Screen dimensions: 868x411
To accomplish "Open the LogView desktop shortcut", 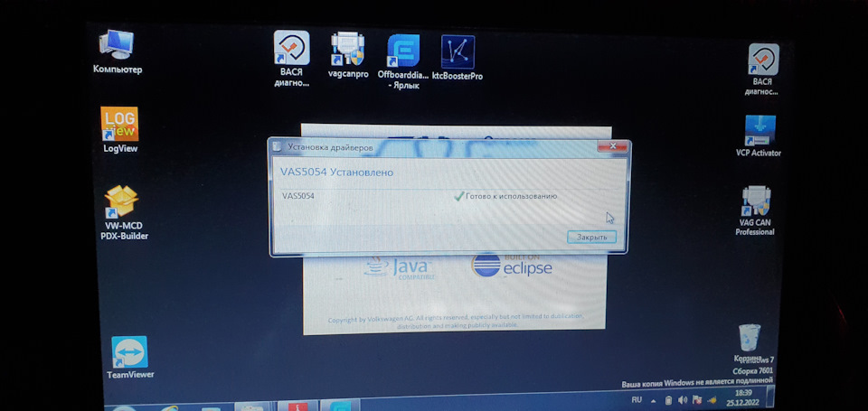I will (119, 129).
